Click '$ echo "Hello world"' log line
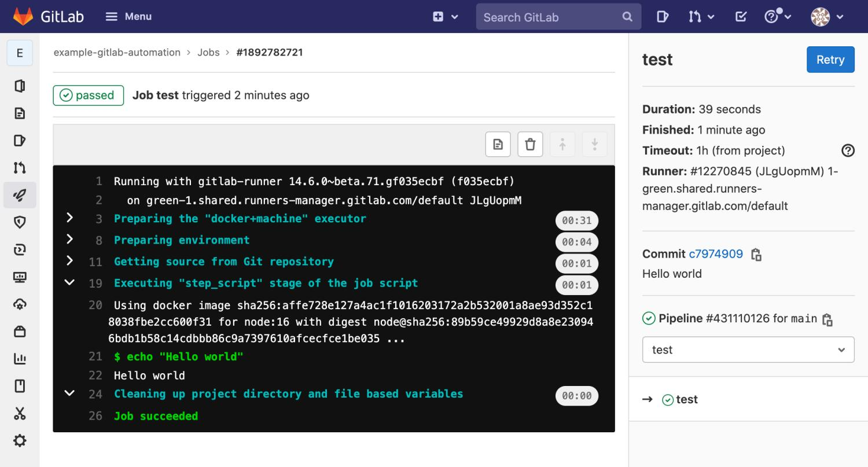The height and width of the screenshot is (467, 868). pyautogui.click(x=178, y=357)
